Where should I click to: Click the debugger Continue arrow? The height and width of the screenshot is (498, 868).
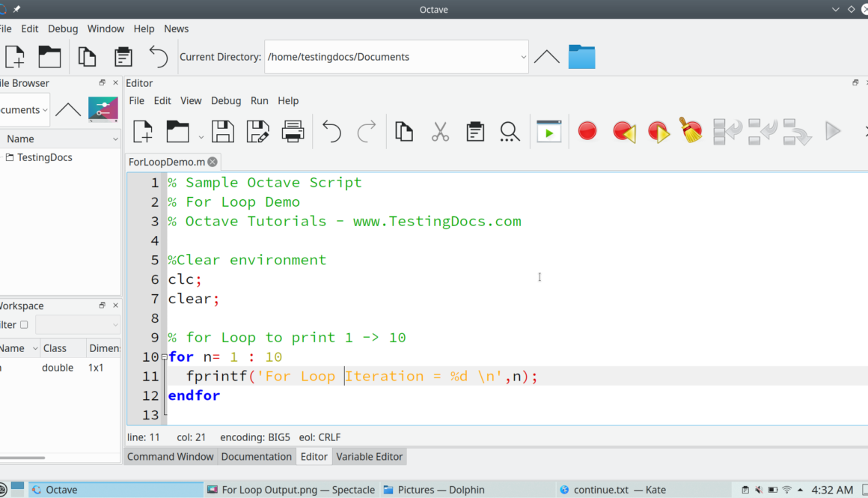coord(833,131)
